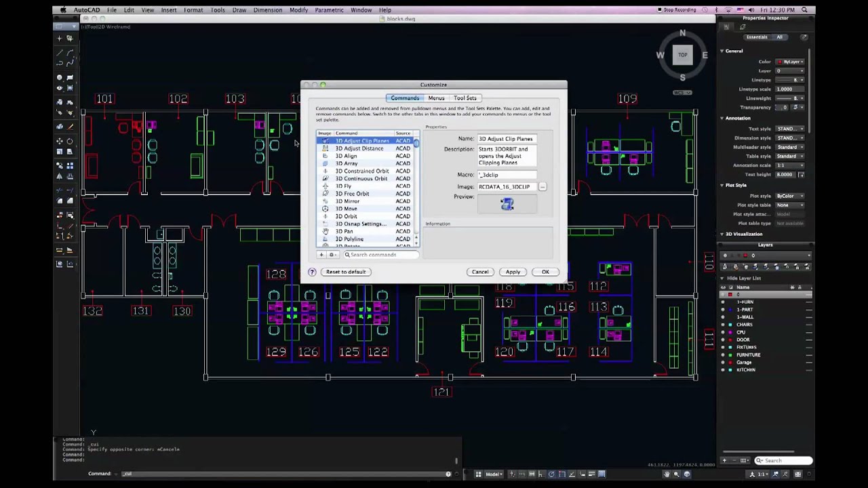Open the Lineweight dropdown

(791, 98)
